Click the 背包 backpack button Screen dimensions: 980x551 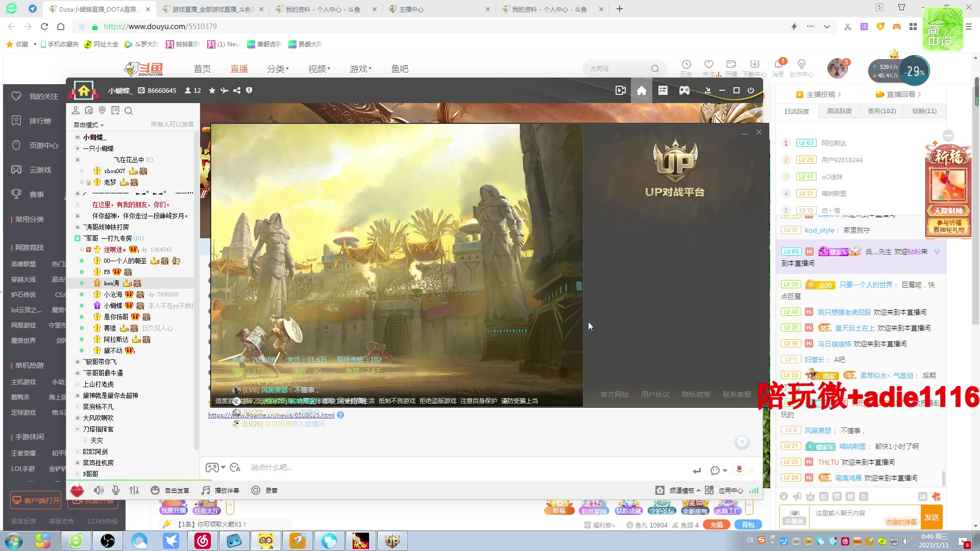pyautogui.click(x=748, y=524)
